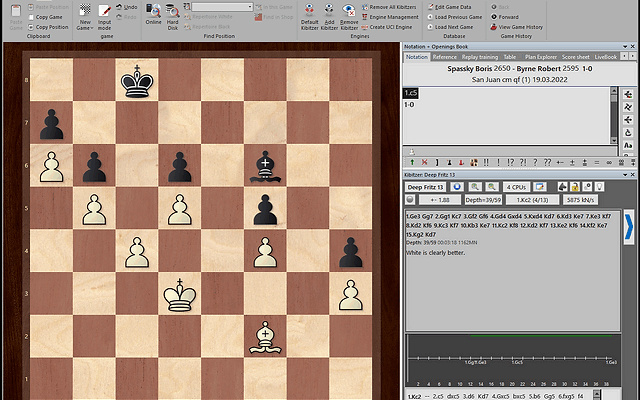Expand the engine lines with blue arrow
The height and width of the screenshot is (400, 640).
(x=629, y=228)
